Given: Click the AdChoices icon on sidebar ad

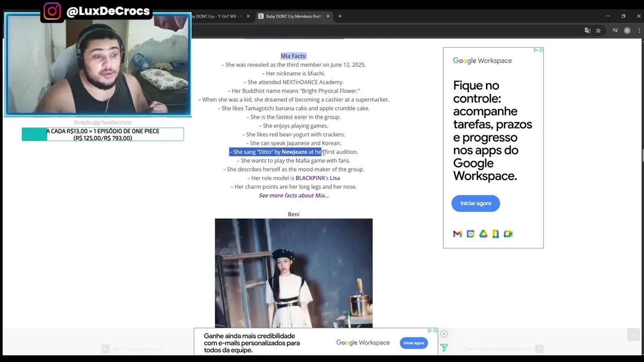Looking at the screenshot, I should tap(536, 50).
